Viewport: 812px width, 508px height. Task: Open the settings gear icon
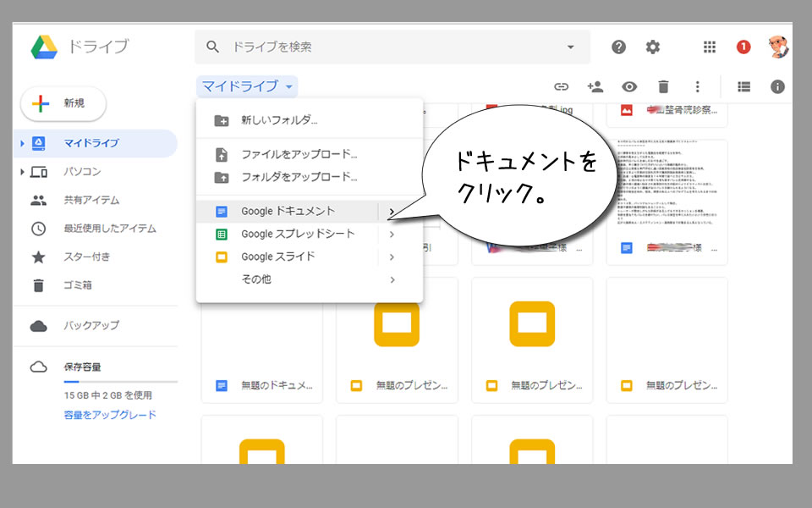(652, 47)
